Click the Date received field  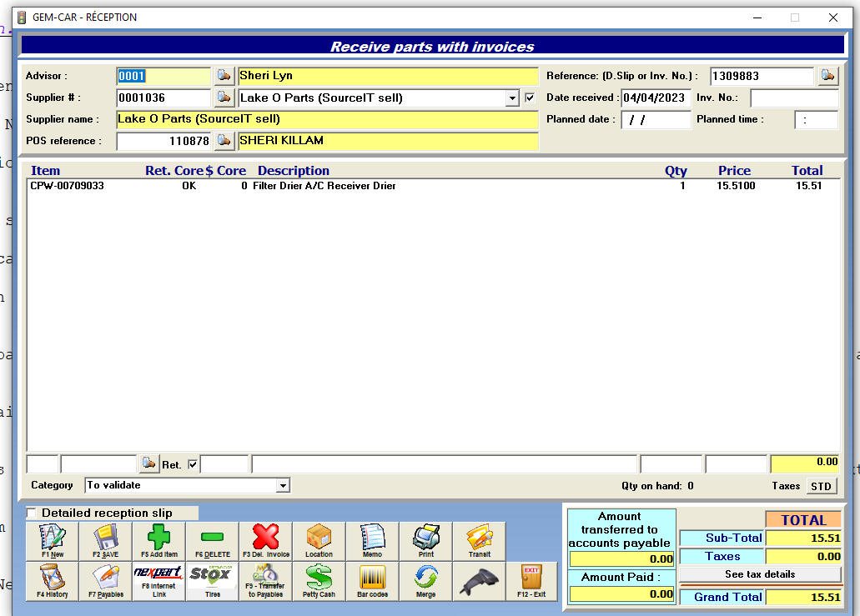(656, 98)
